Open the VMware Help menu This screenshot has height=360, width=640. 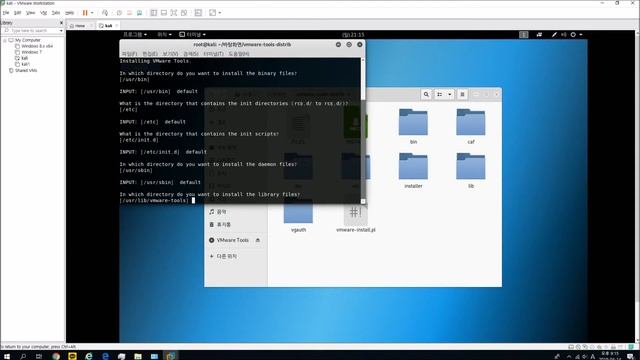[70, 13]
